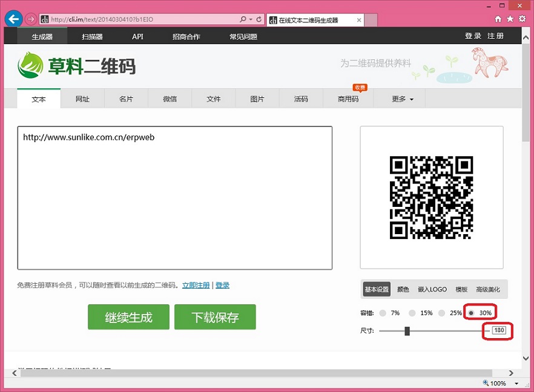Click the vertical scrollbar down arrow
The image size is (534, 392).
[526, 358]
